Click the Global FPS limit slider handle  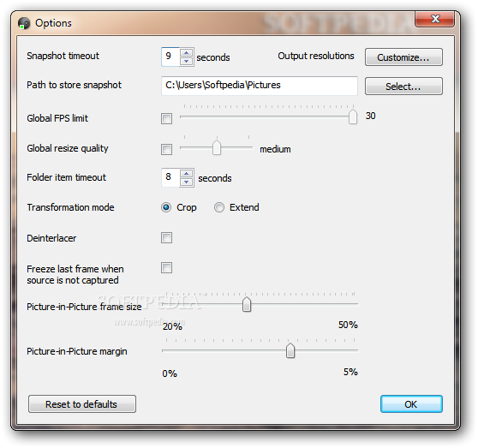tap(353, 116)
